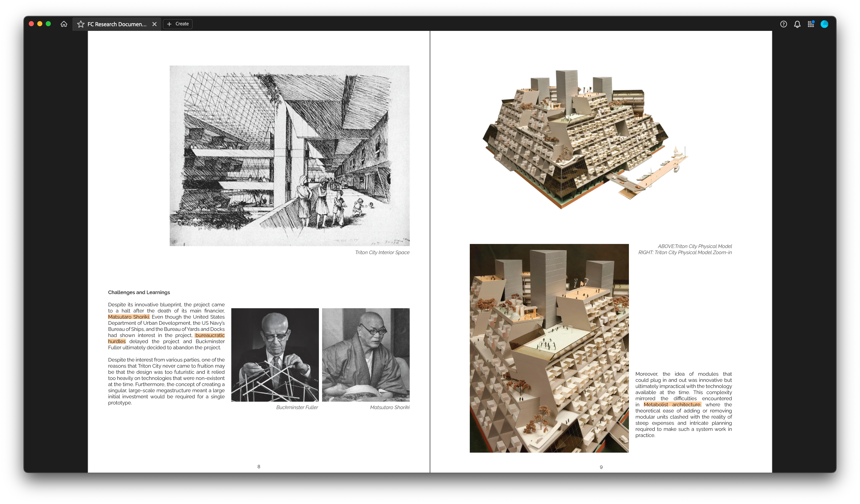Open the notifications bell

click(x=797, y=24)
